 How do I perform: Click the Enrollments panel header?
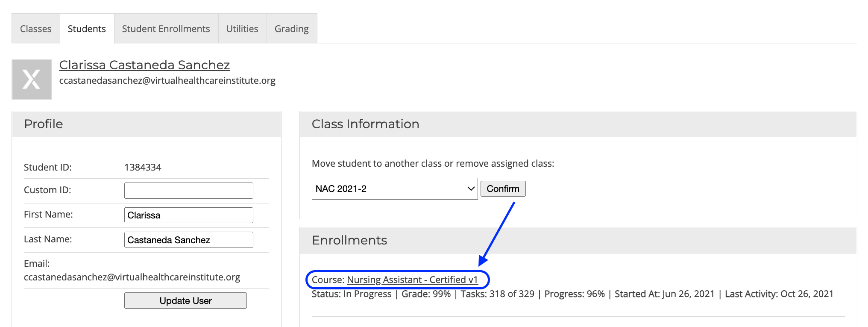click(x=578, y=240)
